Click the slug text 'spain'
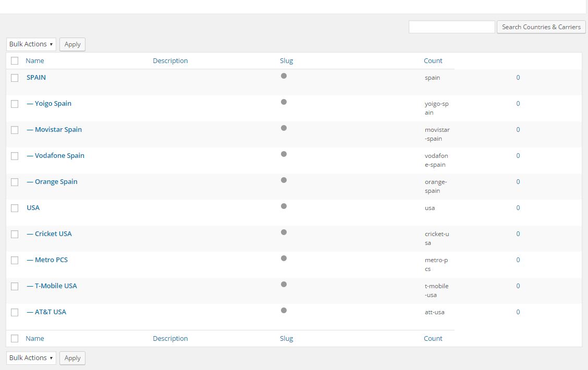This screenshot has height=370, width=588. [432, 78]
